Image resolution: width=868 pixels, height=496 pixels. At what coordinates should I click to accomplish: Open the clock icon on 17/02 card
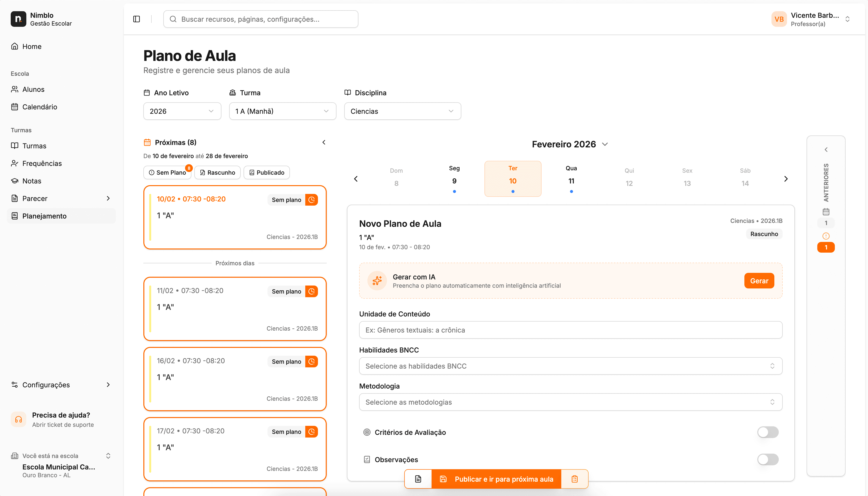pyautogui.click(x=311, y=432)
